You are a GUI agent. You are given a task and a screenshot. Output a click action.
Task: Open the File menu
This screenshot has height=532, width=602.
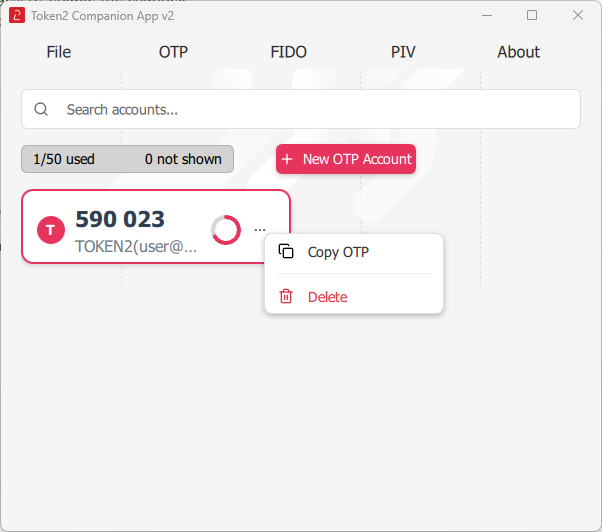point(59,52)
